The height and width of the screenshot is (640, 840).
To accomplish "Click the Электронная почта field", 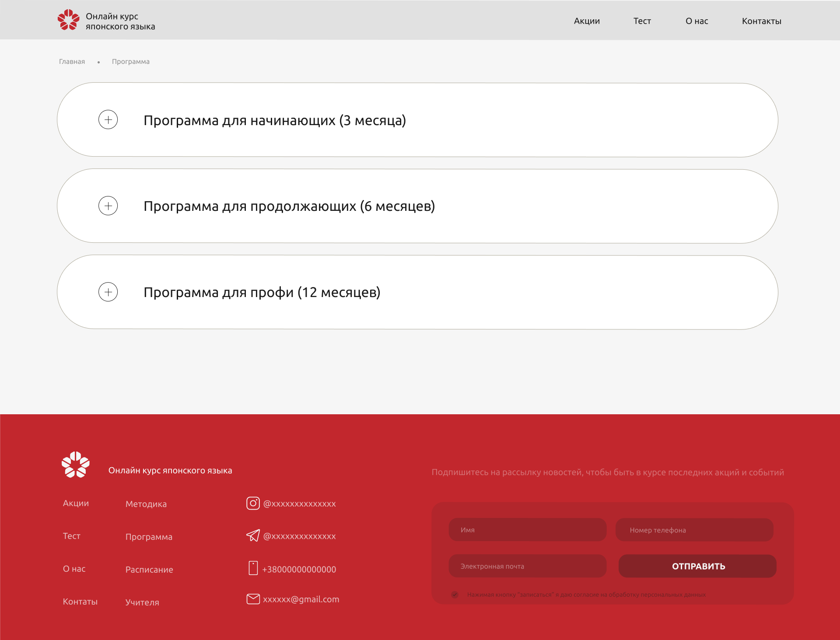I will 527,566.
